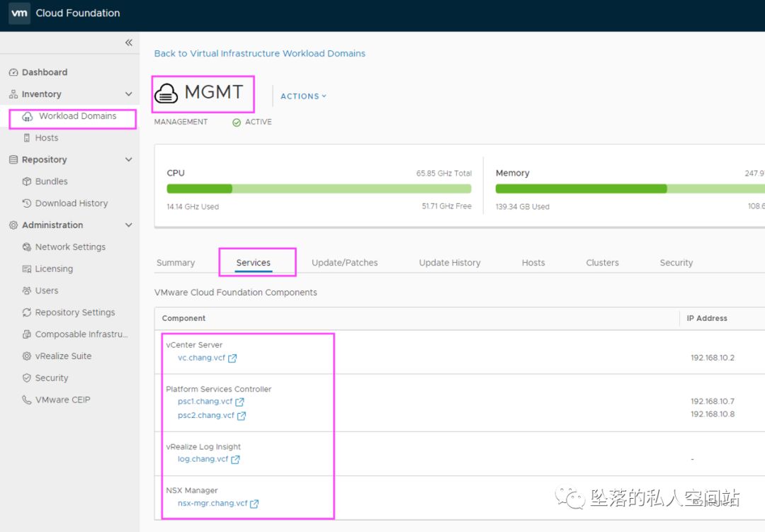Collapse the Inventory section chevron
765x532 pixels.
129,94
